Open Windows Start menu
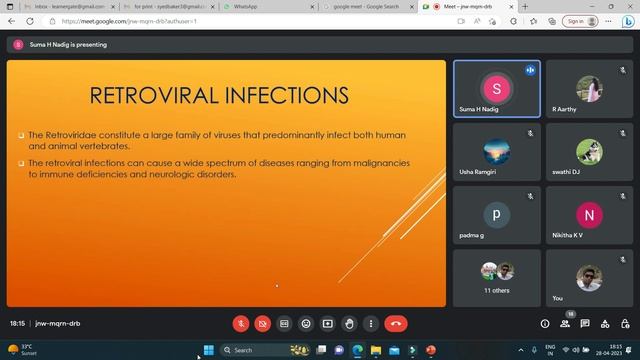Image resolution: width=640 pixels, height=360 pixels. pos(209,350)
